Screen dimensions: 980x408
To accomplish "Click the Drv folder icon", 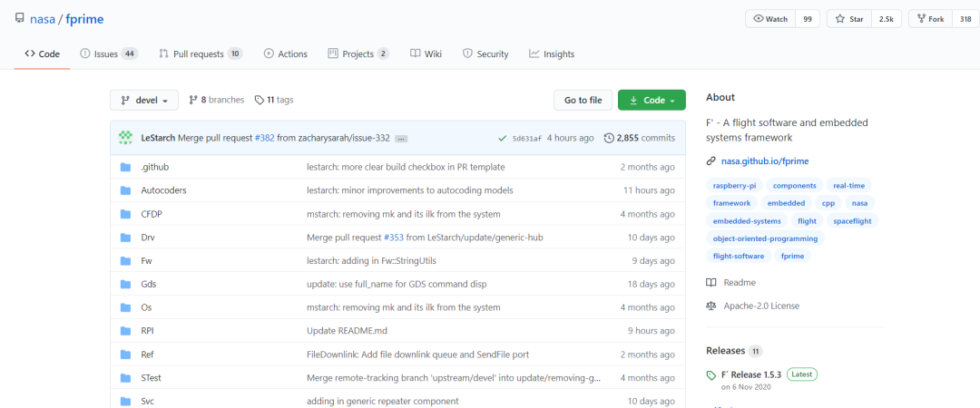I will pyautogui.click(x=125, y=238).
